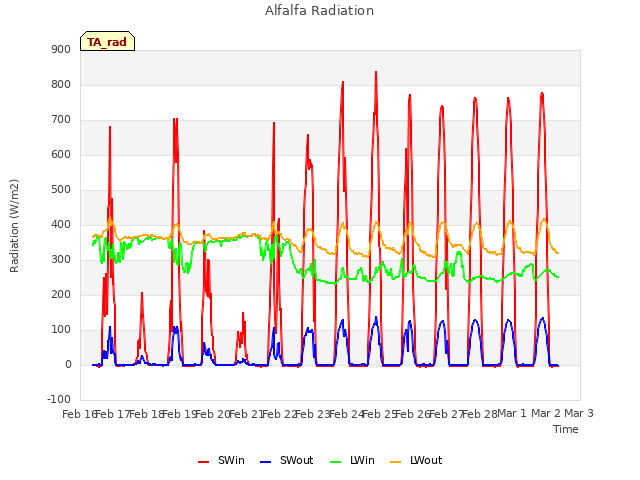This screenshot has width=640, height=480.
Task: Click the TA_rad annotation label
Action: coord(107,41)
